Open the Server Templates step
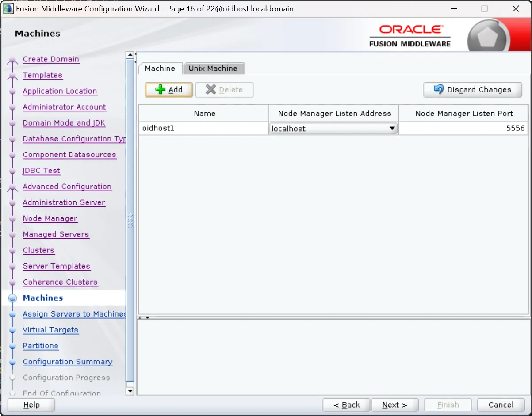Image resolution: width=532 pixels, height=416 pixels. [57, 266]
